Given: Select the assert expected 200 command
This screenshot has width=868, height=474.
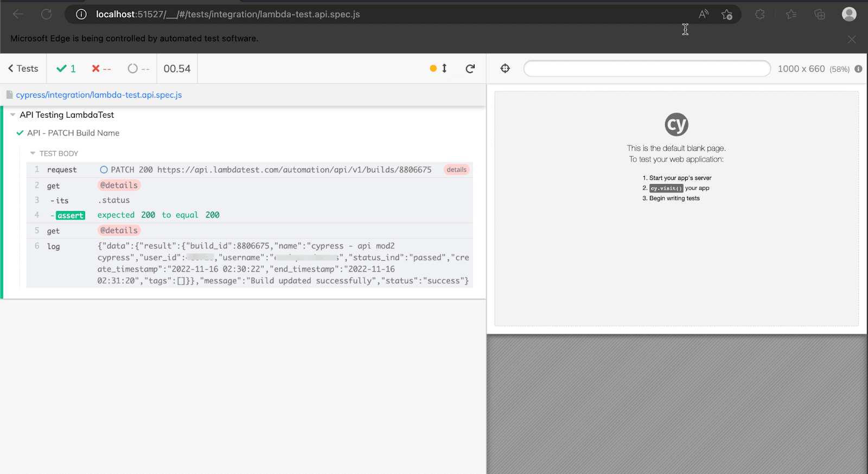Looking at the screenshot, I should pyautogui.click(x=250, y=215).
